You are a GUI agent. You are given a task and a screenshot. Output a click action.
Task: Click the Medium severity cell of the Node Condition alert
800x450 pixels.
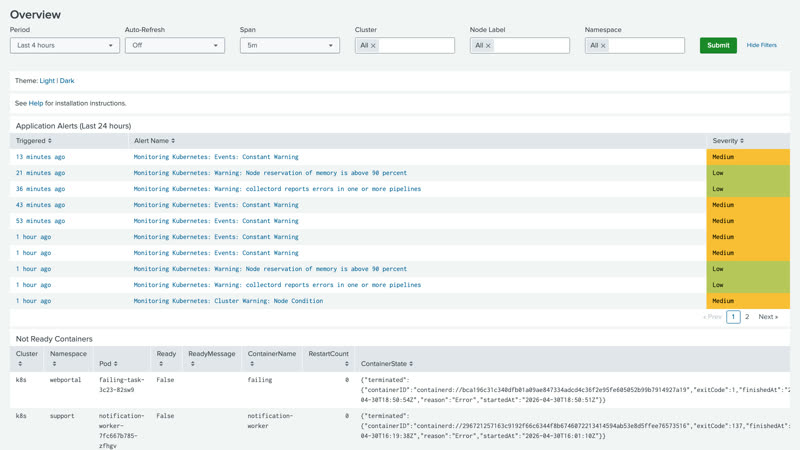pos(748,301)
